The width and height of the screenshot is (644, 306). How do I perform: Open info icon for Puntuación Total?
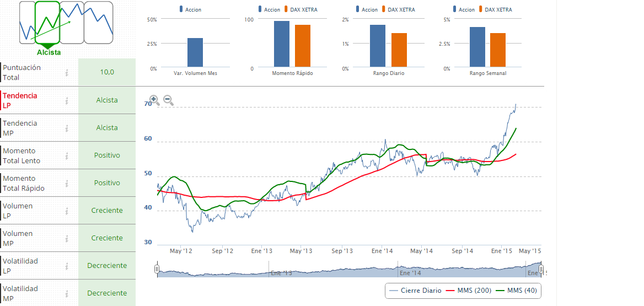67,73
